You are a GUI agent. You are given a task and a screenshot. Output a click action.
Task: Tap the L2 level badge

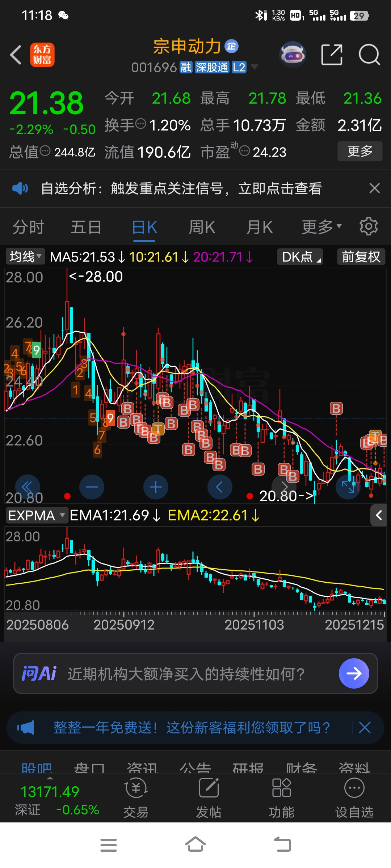pyautogui.click(x=239, y=67)
